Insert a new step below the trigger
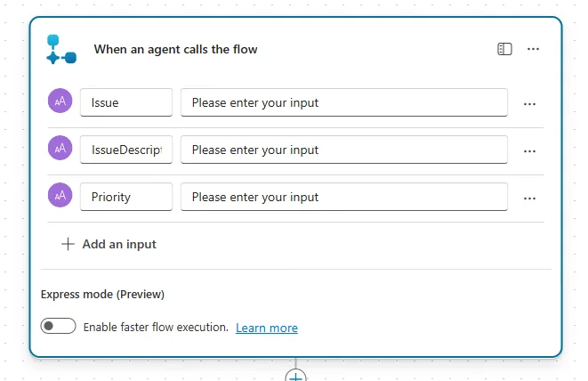The image size is (588, 381). coord(295,377)
